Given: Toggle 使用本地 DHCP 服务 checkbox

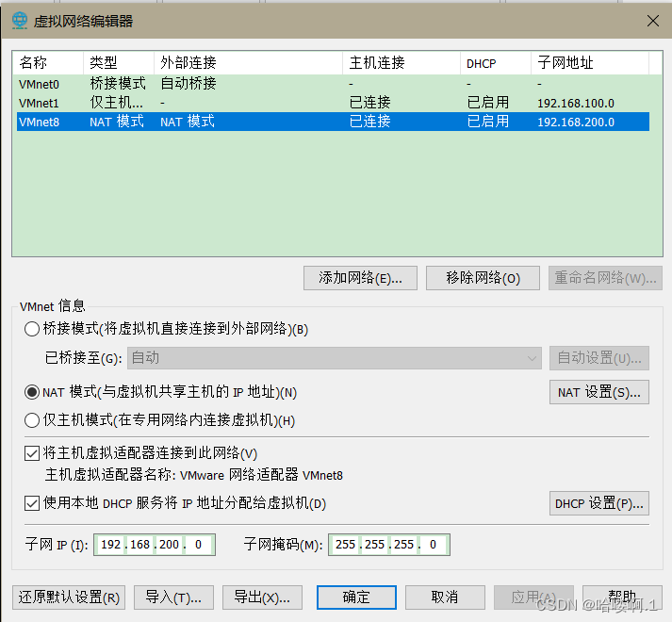Looking at the screenshot, I should [x=32, y=503].
